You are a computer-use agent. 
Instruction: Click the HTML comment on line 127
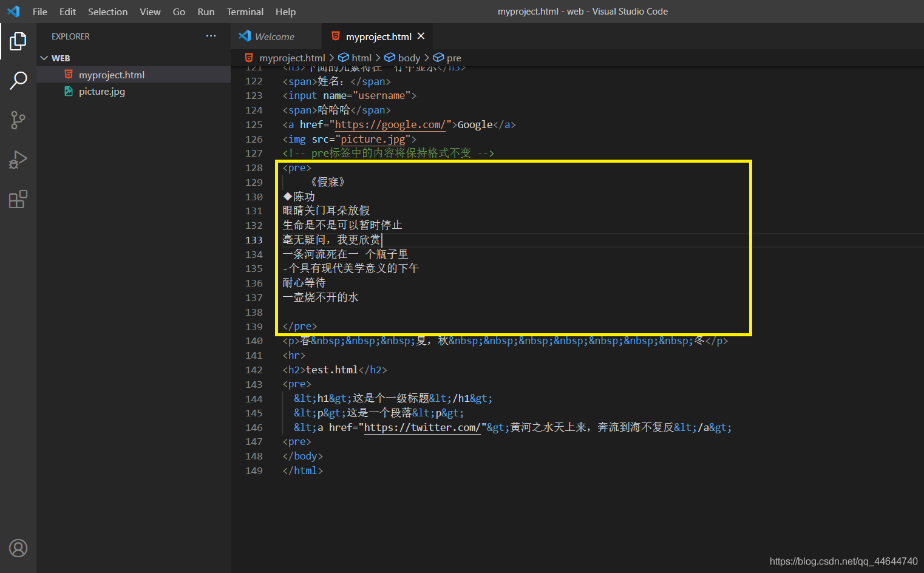click(x=389, y=153)
